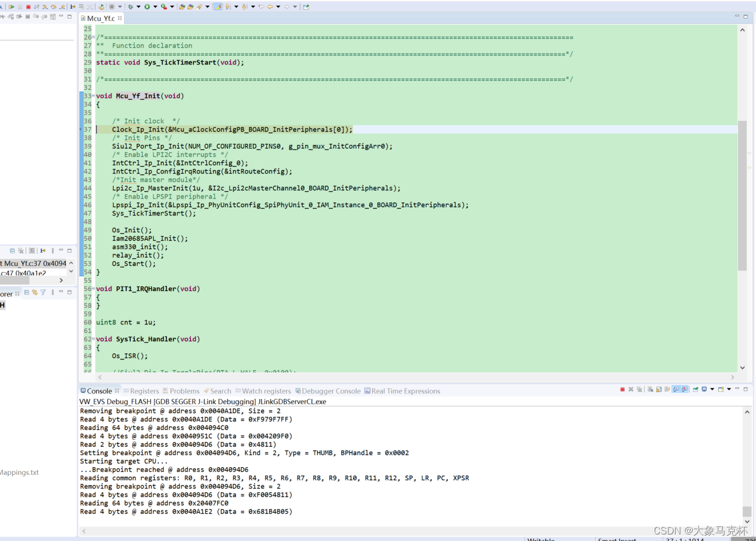The height and width of the screenshot is (541, 756).
Task: Clear the Console output
Action: 650,389
